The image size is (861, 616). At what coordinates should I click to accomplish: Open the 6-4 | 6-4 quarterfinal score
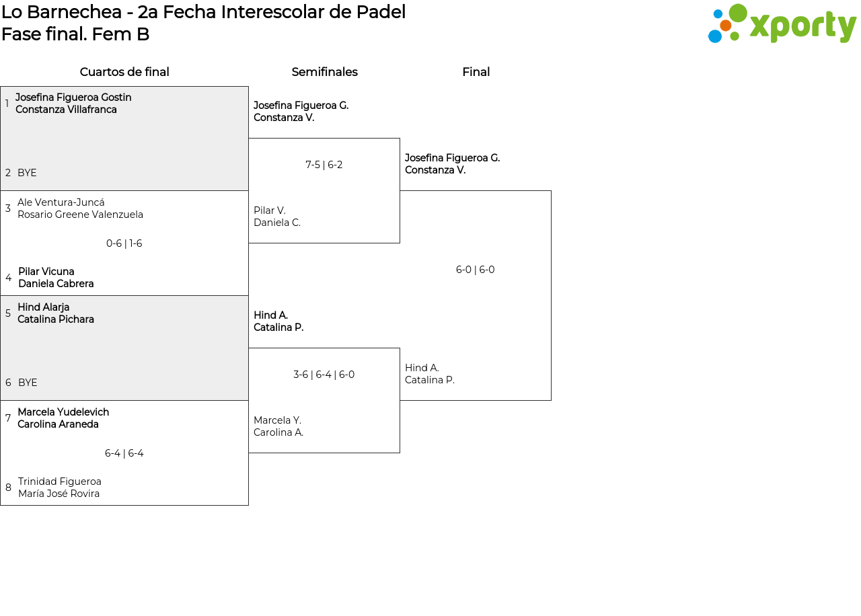pos(124,453)
